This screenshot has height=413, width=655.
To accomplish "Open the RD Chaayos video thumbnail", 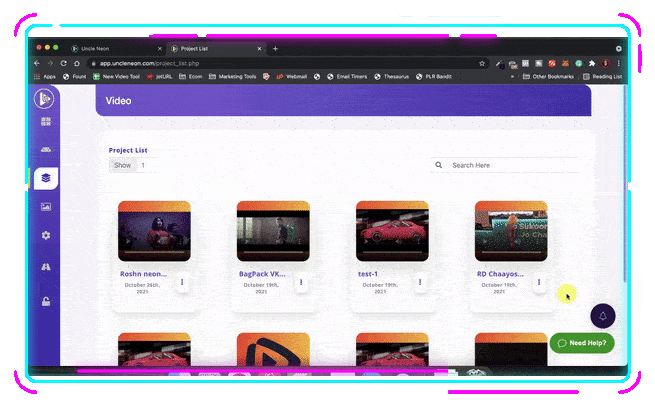I will coord(511,231).
